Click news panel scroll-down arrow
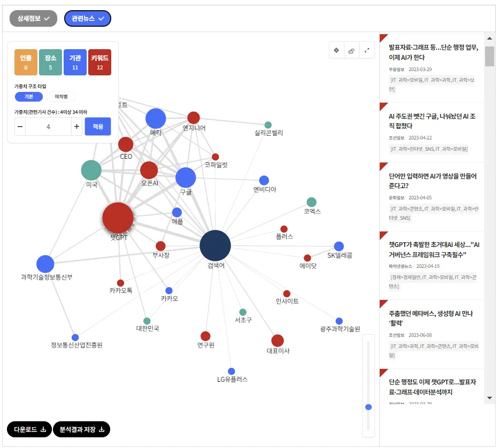This screenshot has height=448, width=499. pyautogui.click(x=489, y=398)
